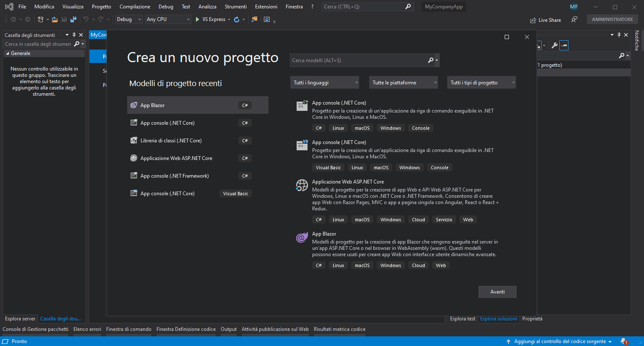The image size is (644, 346).
Task: Open the Tutti i linguaggi dropdown
Action: (325, 83)
